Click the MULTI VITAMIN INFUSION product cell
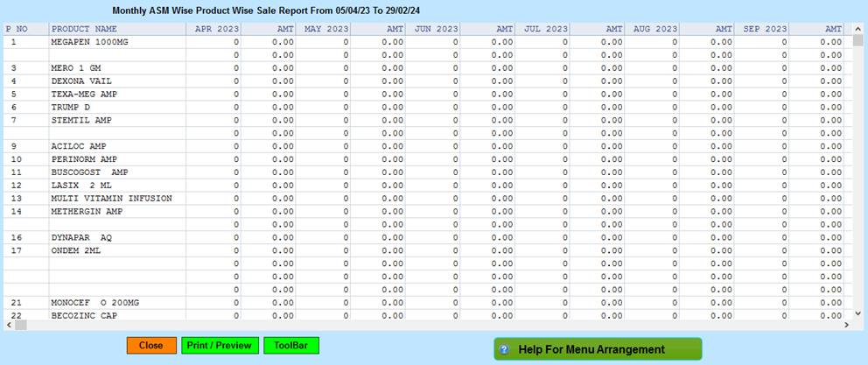Image resolution: width=868 pixels, height=365 pixels. tap(111, 198)
